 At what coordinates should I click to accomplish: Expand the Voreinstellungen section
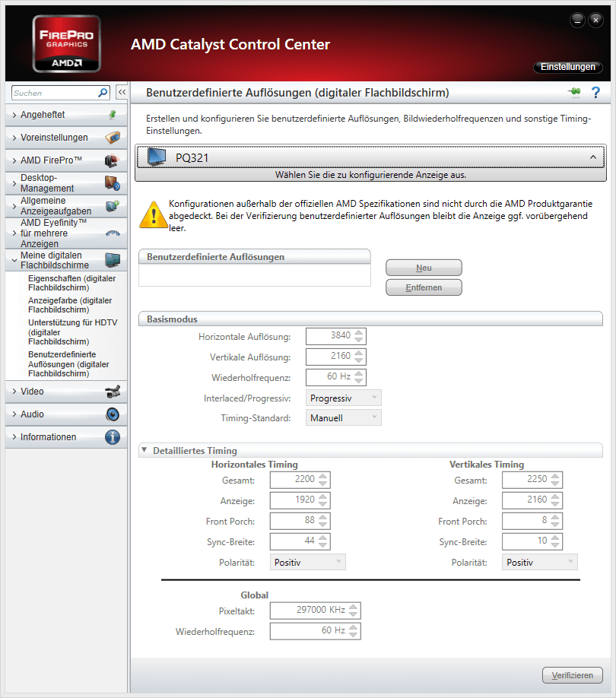click(14, 138)
